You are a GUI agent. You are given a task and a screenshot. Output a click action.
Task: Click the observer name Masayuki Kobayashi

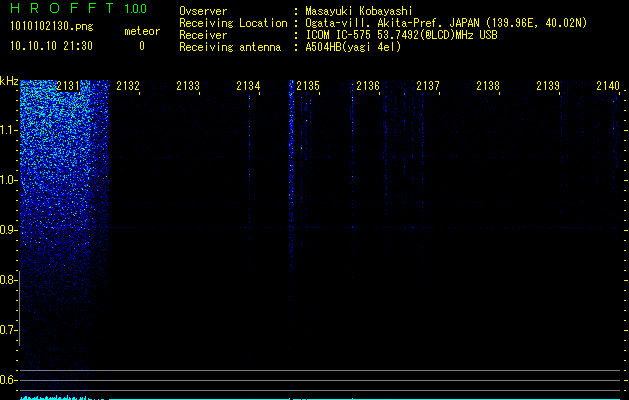click(x=359, y=11)
